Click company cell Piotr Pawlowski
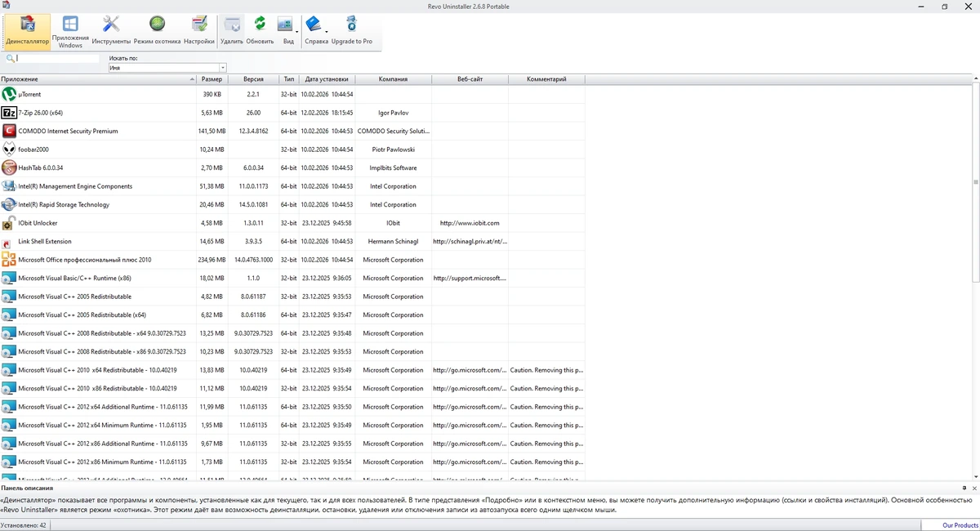This screenshot has width=980, height=531. pyautogui.click(x=394, y=149)
